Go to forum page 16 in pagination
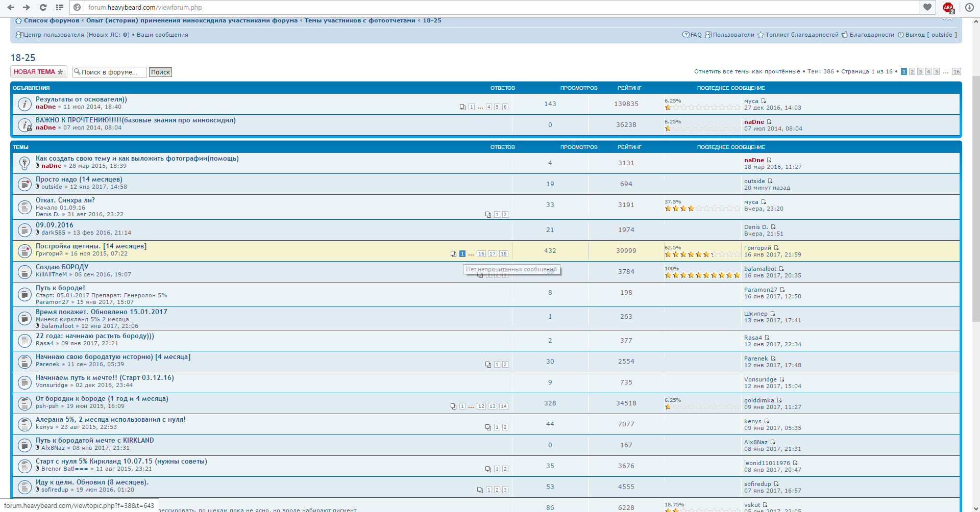This screenshot has width=980, height=512. [957, 71]
